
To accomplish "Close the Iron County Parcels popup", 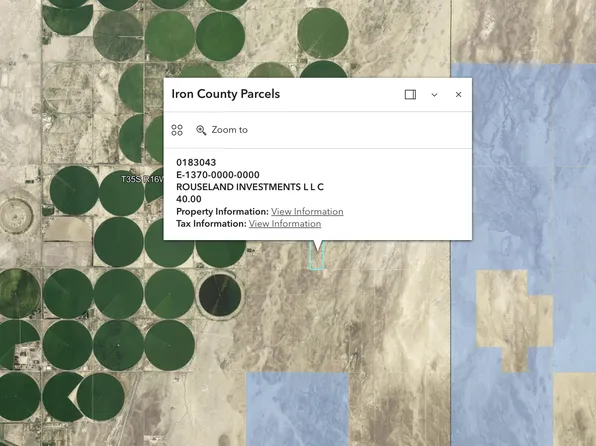I will [x=458, y=94].
